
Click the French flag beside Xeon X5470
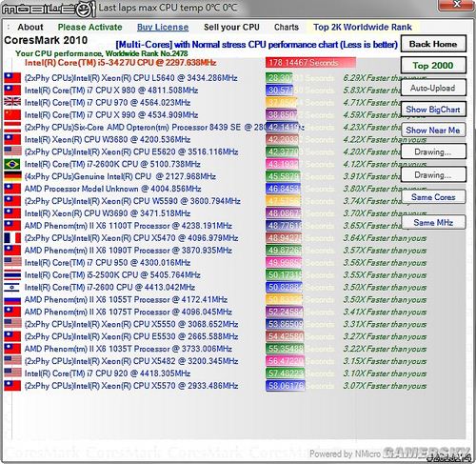click(x=12, y=238)
